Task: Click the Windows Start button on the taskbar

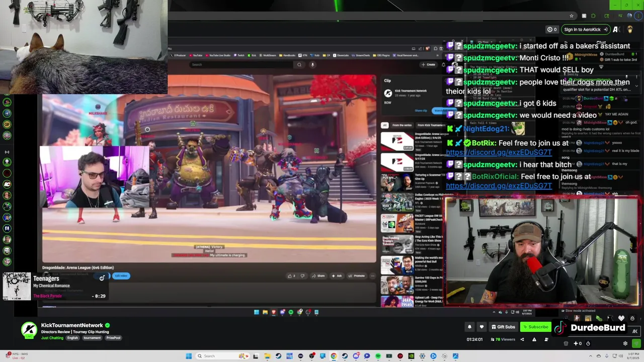Action: pos(189,356)
